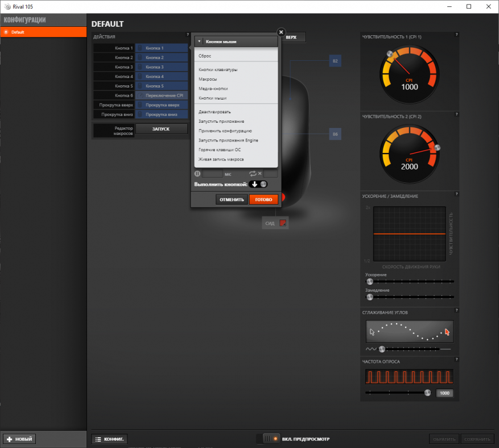The height and width of the screenshot is (448, 499).
Task: Choose Кнопки клавиатуры in the action menu
Action: tap(236, 69)
